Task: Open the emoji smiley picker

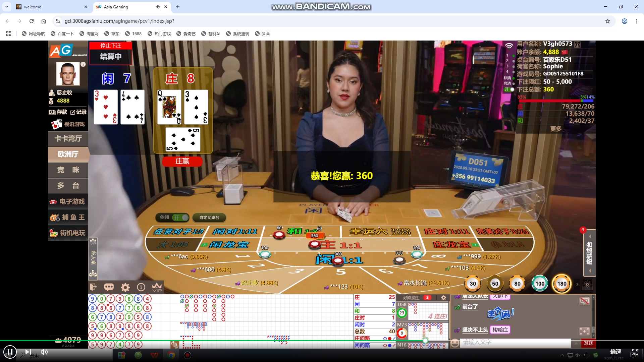Action: pos(455,343)
